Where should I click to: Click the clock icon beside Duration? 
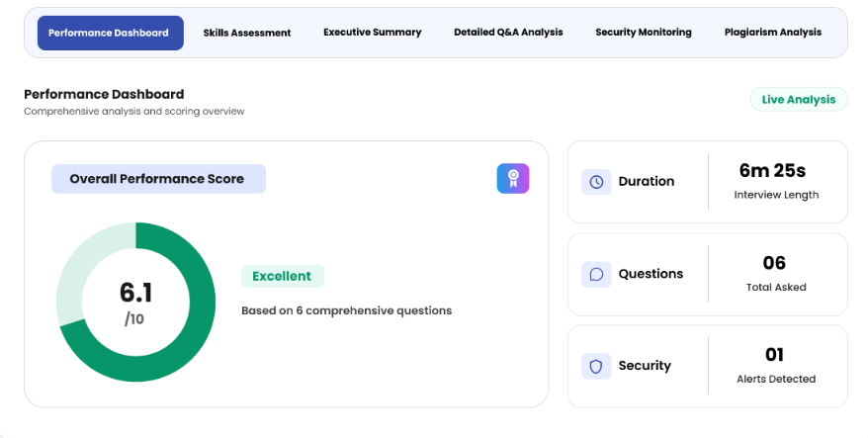[x=596, y=182]
